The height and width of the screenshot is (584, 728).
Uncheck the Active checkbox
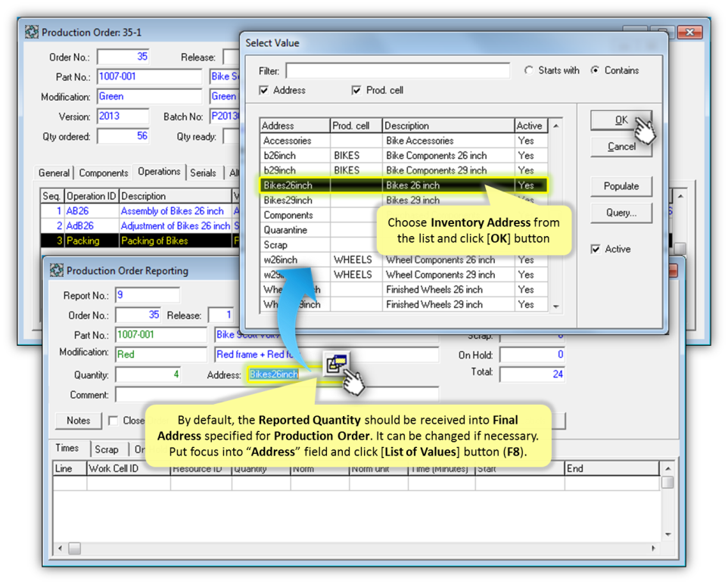596,249
